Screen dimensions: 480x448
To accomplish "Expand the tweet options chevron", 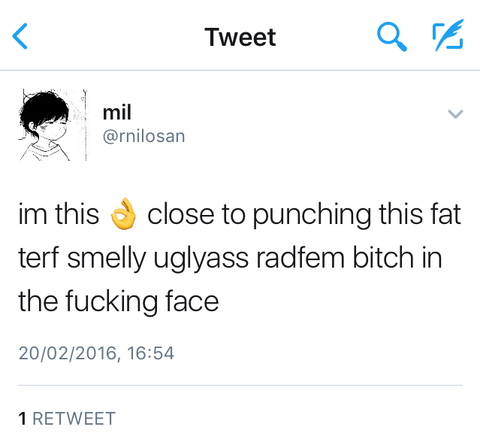I will 455,114.
